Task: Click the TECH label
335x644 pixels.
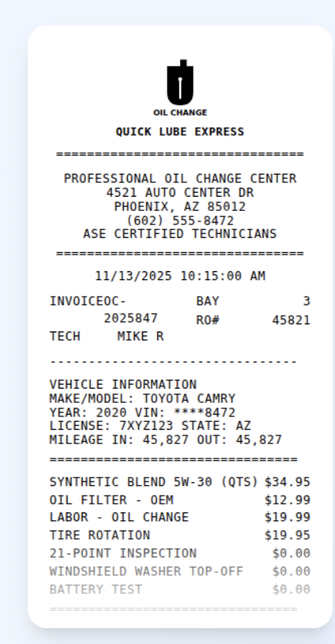Action: [x=65, y=336]
